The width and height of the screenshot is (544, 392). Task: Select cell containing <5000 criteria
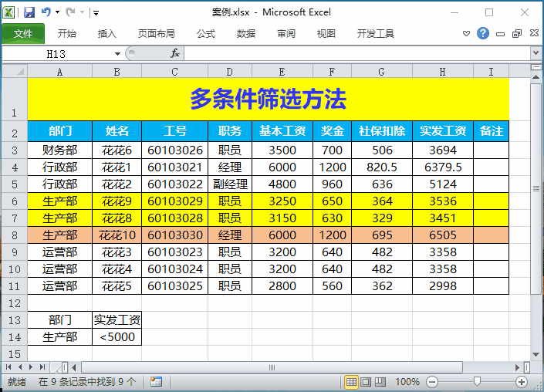117,336
